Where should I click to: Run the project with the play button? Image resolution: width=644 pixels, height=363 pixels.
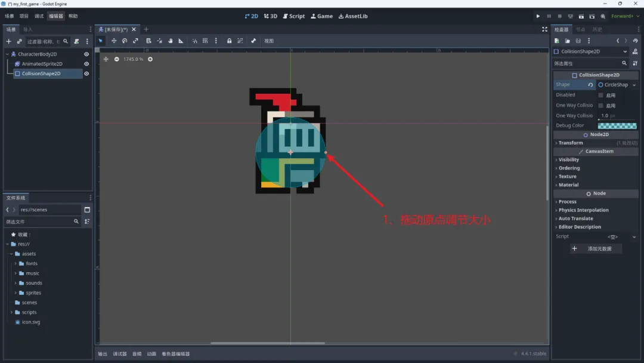tap(538, 17)
